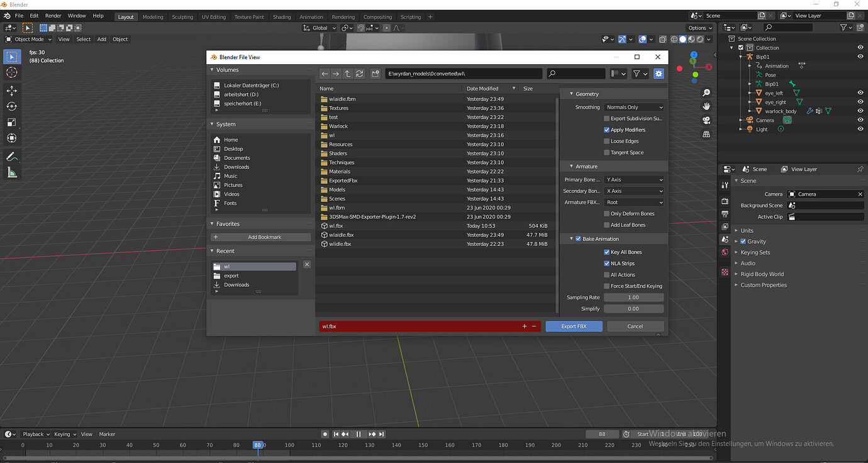The width and height of the screenshot is (868, 463).
Task: Jump to timeline start frame
Action: tap(337, 434)
